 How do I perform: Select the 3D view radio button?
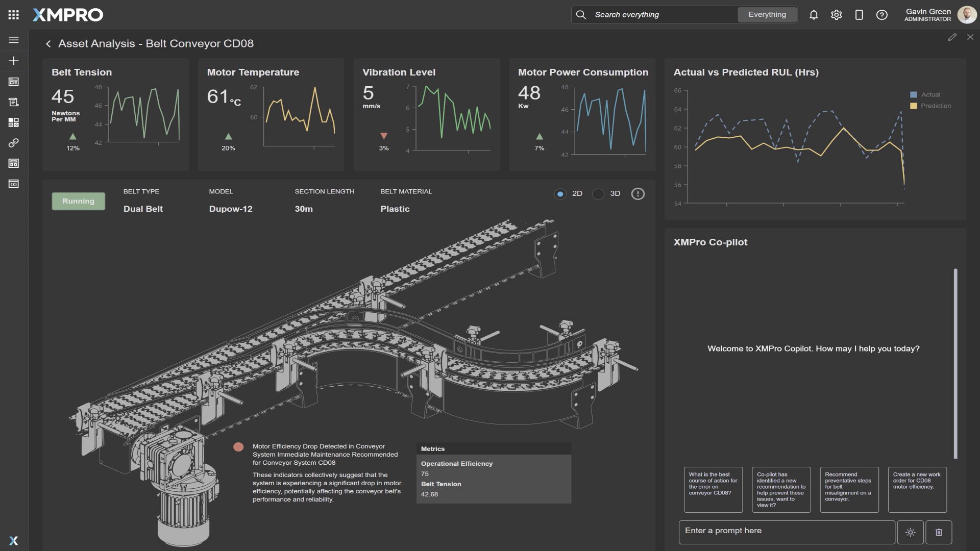pos(598,194)
